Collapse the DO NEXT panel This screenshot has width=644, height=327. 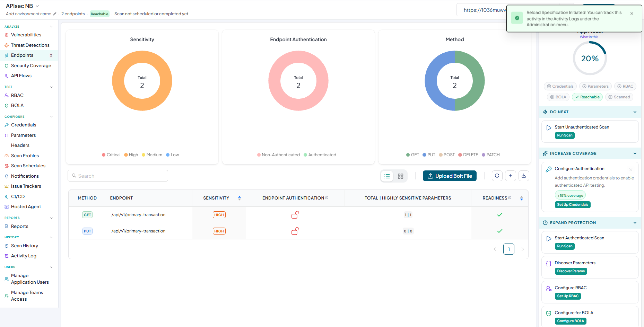(635, 112)
